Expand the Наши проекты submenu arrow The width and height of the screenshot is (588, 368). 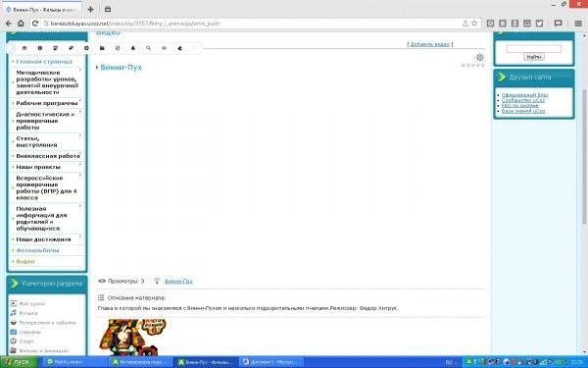(x=80, y=165)
